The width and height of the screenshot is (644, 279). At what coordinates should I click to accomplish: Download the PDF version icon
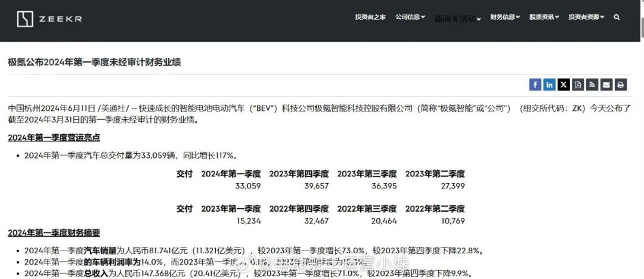click(578, 85)
